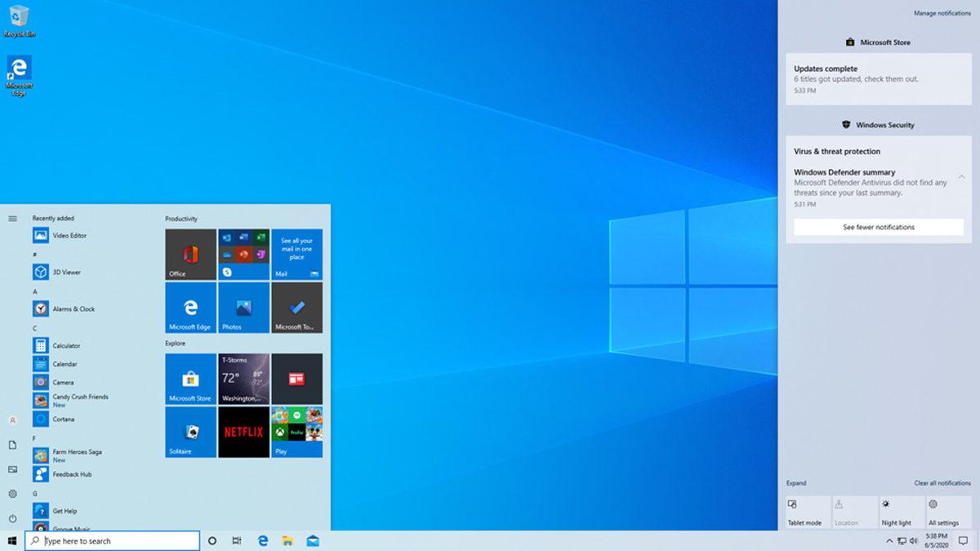The image size is (980, 551).
Task: Launch the Netflix tile
Action: tap(242, 432)
